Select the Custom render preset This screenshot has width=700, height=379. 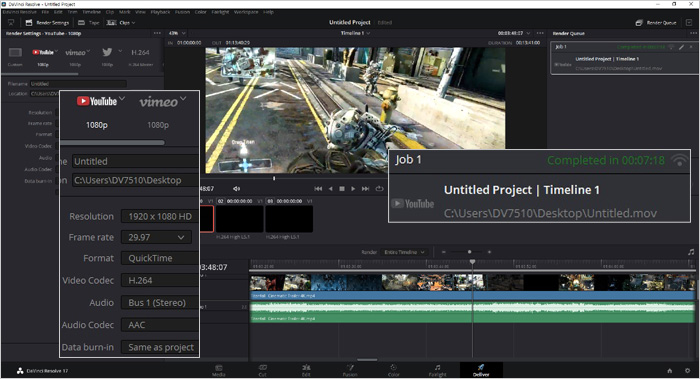pos(15,57)
